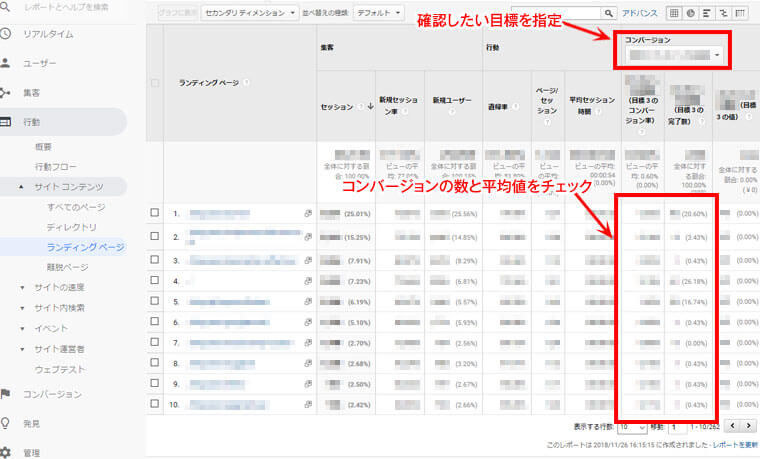Collapse the サイト コンテンツ section
The image size is (760, 459).
pos(21,187)
